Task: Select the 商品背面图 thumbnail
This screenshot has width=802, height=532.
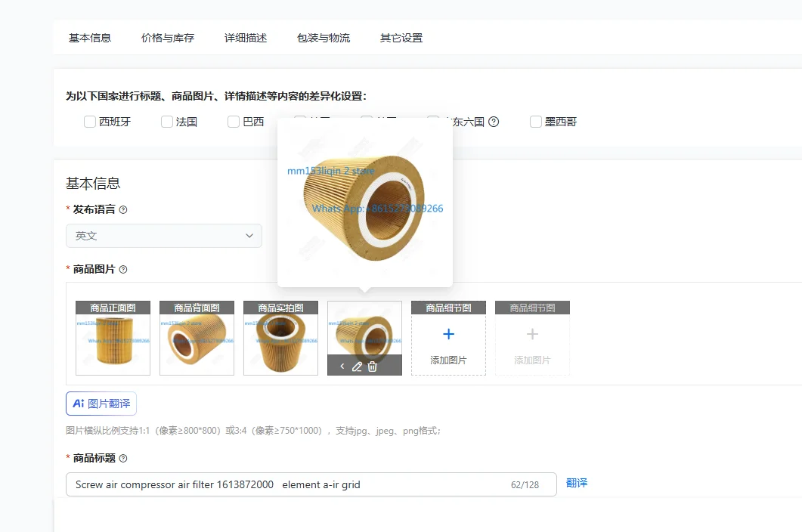Action: [x=197, y=338]
